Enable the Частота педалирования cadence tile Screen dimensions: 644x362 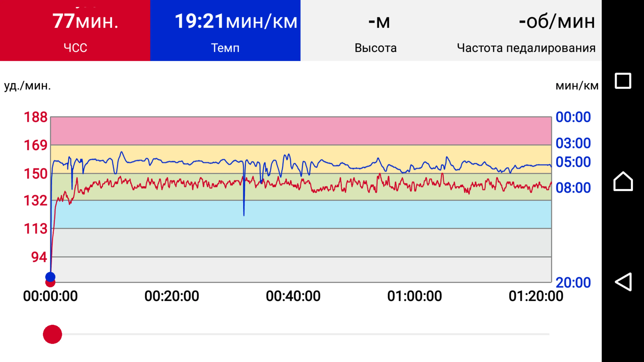tap(526, 31)
